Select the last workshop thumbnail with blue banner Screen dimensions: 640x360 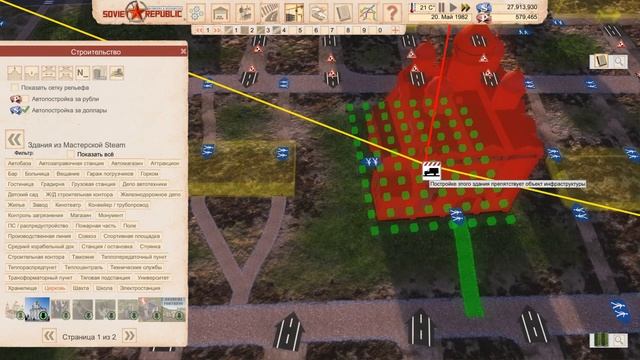[173, 309]
